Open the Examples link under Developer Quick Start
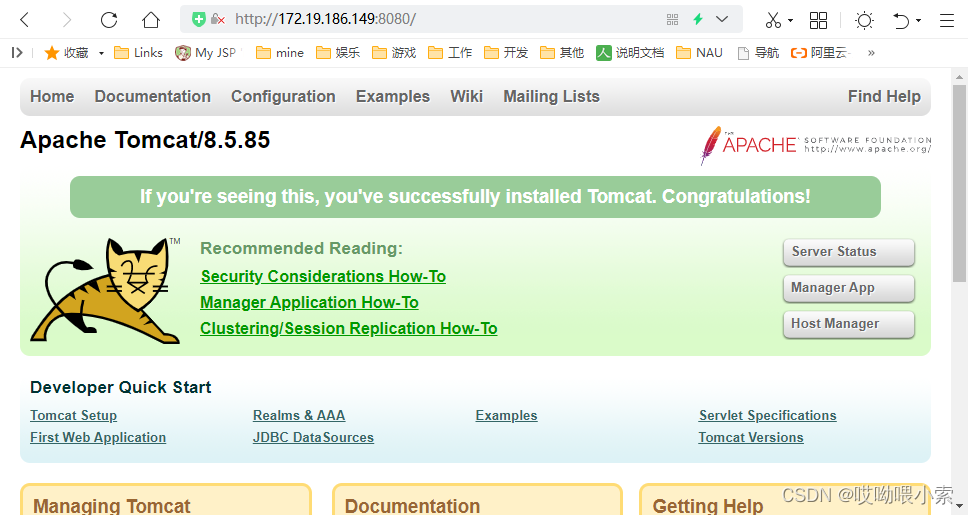The height and width of the screenshot is (515, 968). click(506, 415)
